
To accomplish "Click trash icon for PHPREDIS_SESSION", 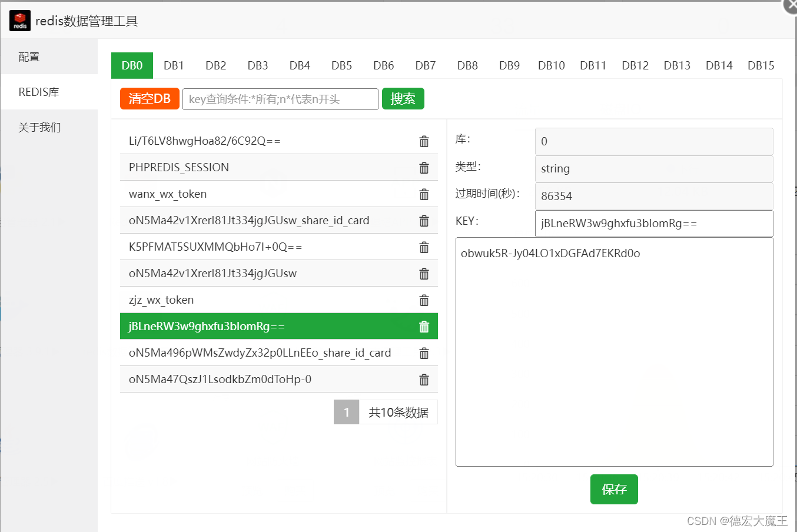I will pos(424,168).
